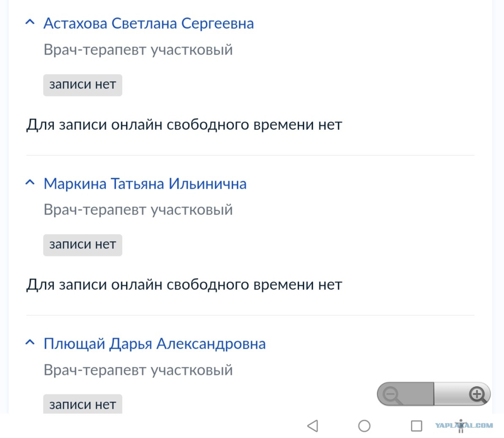The width and height of the screenshot is (504, 438).
Task: Tap "записи нет" badge under Маркина
Action: click(x=82, y=245)
